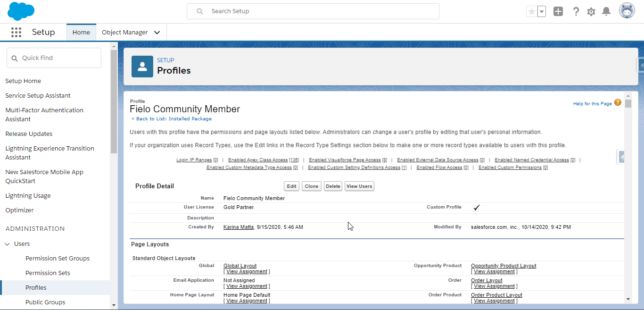Click the profile page scrollbar down arrow
Screen dimensions: 644x310
point(628,299)
